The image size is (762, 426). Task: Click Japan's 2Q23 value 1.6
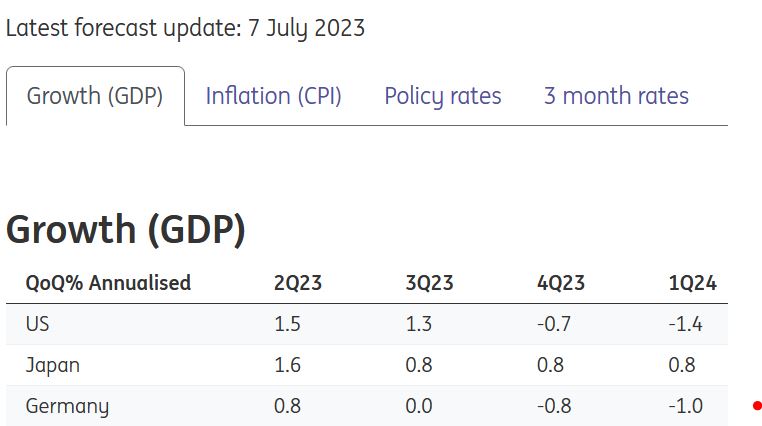click(x=287, y=365)
